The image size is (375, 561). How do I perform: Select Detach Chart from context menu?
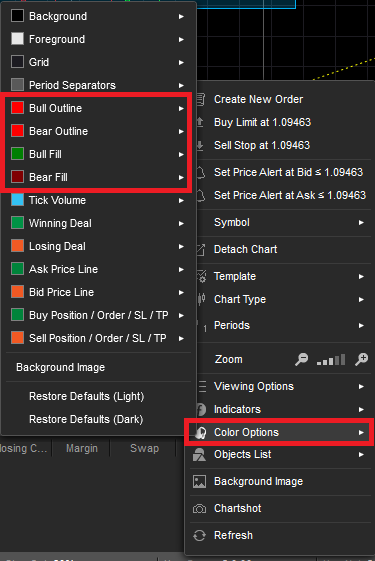245,249
